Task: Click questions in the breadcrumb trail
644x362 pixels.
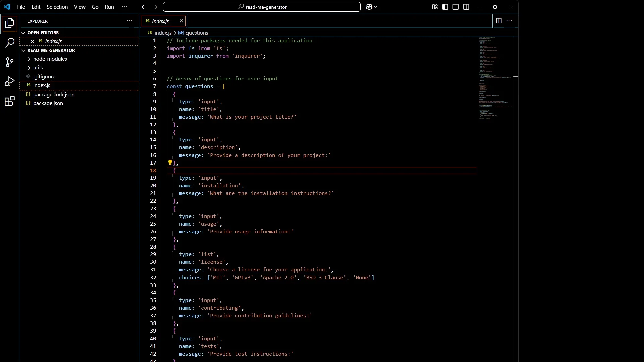Action: pos(197,33)
